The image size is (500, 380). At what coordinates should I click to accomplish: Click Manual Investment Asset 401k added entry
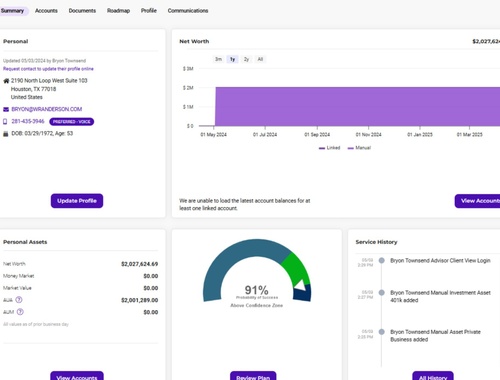tap(440, 296)
